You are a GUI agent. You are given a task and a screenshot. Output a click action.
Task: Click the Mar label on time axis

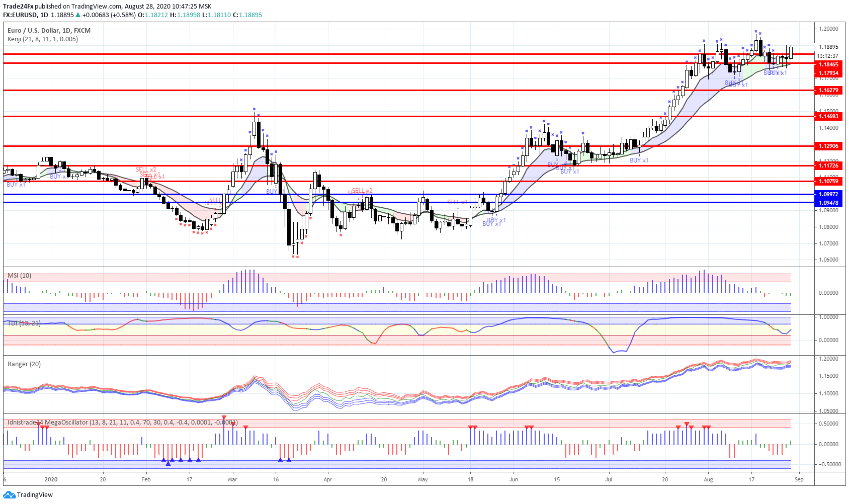(232, 479)
